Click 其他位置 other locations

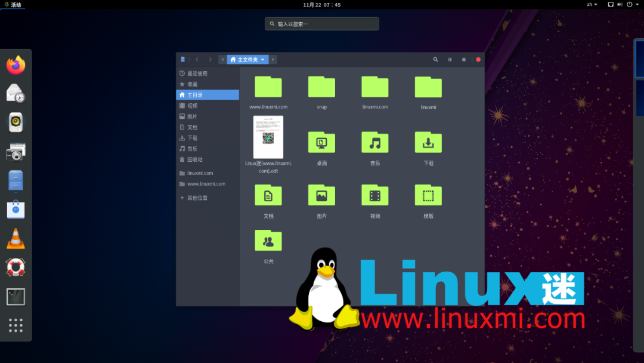click(208, 198)
